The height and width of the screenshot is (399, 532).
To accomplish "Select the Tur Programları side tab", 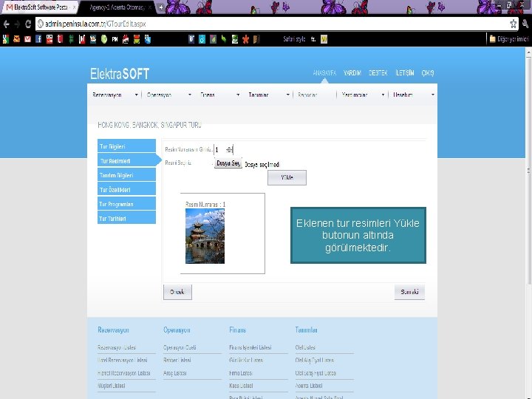I will click(126, 204).
